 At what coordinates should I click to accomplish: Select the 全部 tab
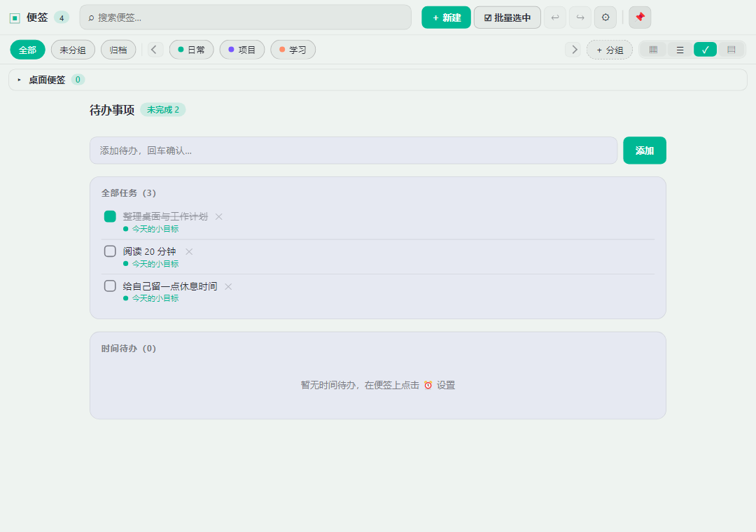27,50
